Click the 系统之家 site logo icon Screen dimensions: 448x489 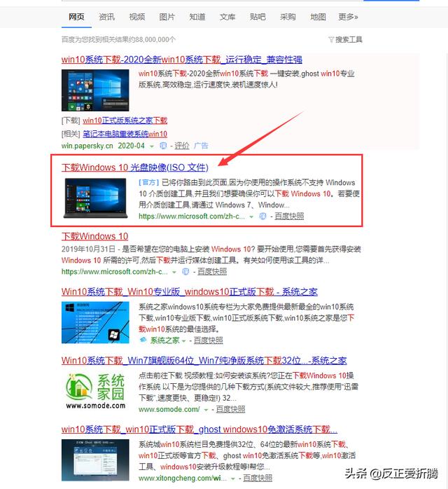[x=143, y=340]
